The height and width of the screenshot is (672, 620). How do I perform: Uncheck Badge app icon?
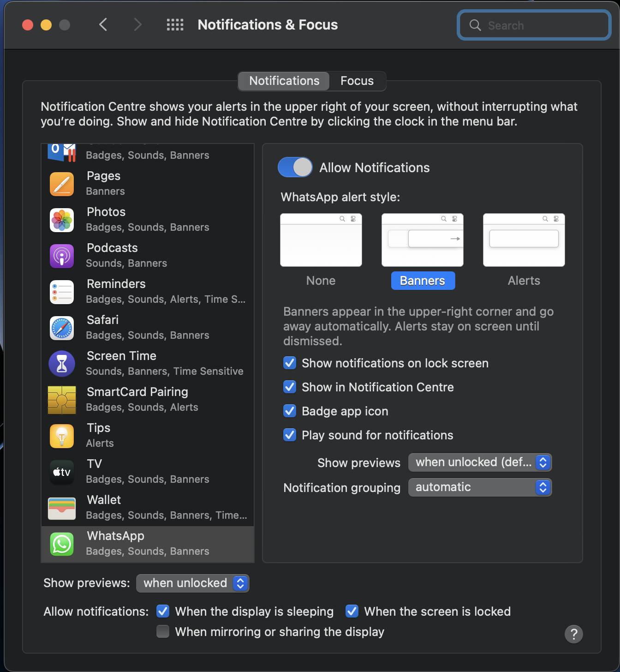click(290, 411)
